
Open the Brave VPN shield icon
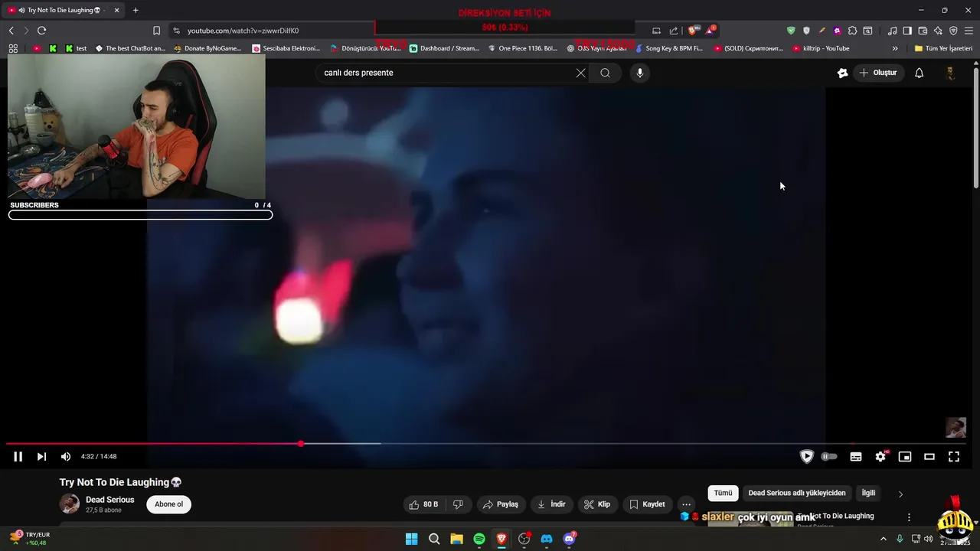pyautogui.click(x=953, y=31)
